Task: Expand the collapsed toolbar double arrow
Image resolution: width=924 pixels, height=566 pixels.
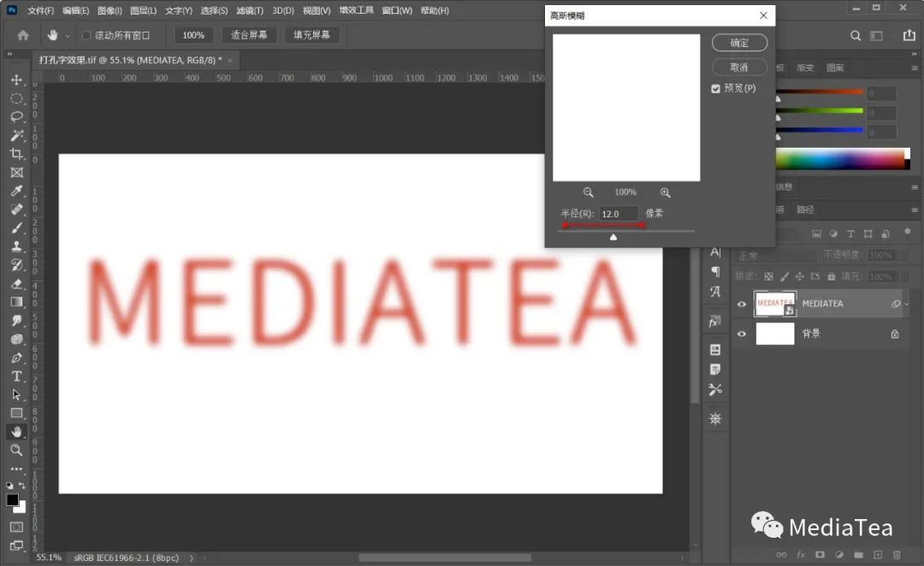Action: click(x=9, y=54)
